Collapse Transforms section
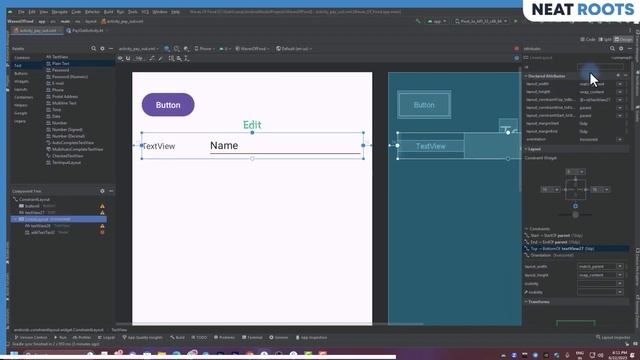This screenshot has width=640, height=360. [526, 302]
